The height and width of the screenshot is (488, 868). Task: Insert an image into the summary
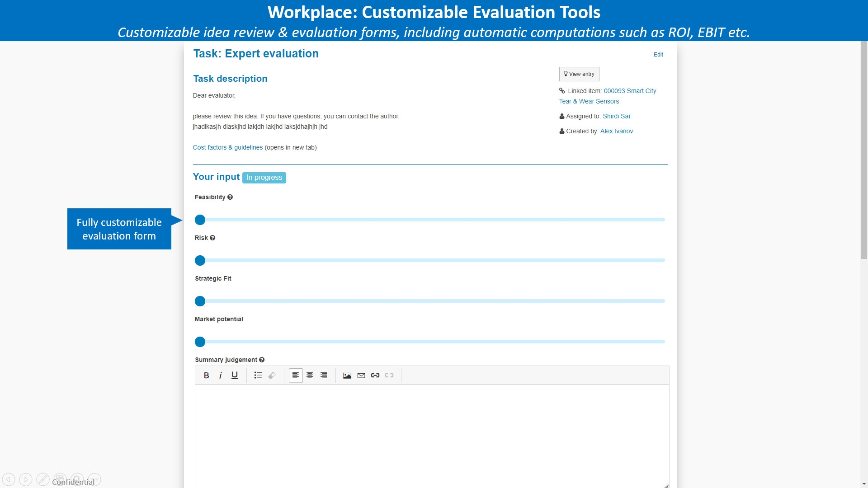click(x=347, y=375)
